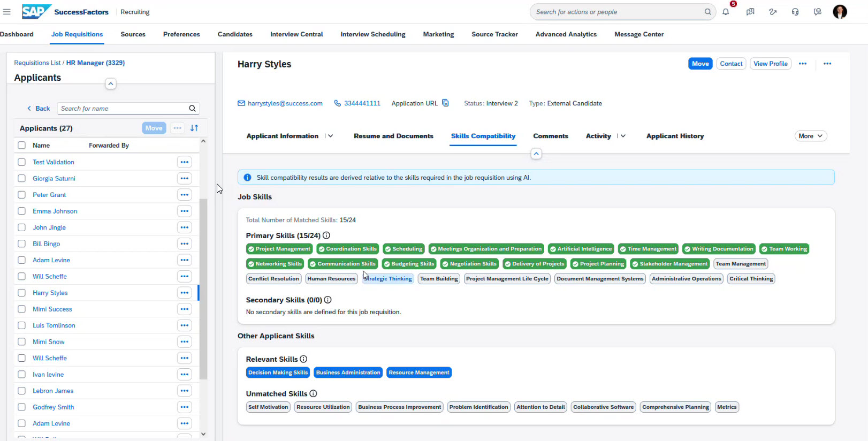Expand the More dropdown
The image size is (868, 441).
[810, 136]
